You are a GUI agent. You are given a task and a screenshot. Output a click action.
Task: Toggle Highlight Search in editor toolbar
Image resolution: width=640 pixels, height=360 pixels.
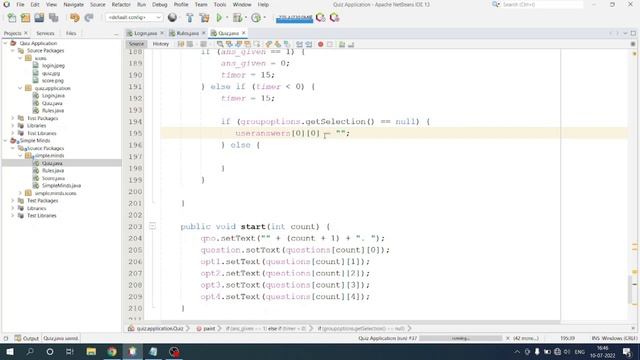point(247,44)
